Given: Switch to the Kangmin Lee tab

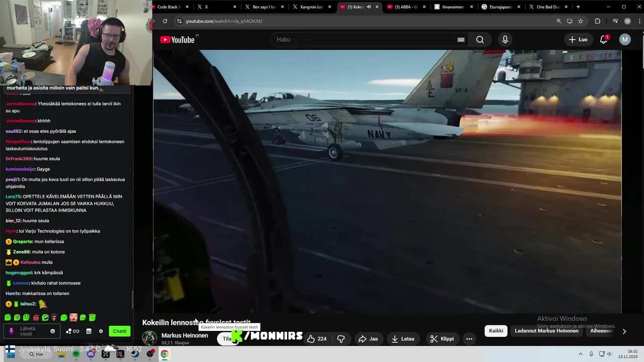Looking at the screenshot, I should [x=311, y=7].
